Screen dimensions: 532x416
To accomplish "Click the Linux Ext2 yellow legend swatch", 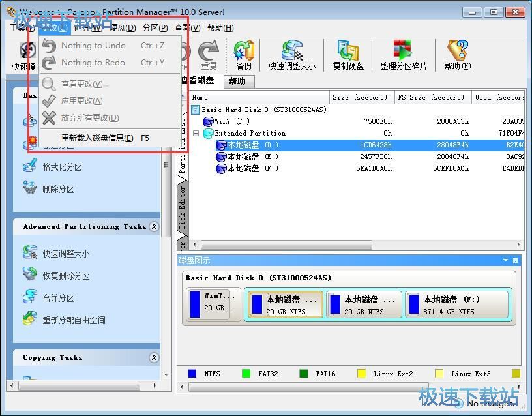I will pos(362,374).
